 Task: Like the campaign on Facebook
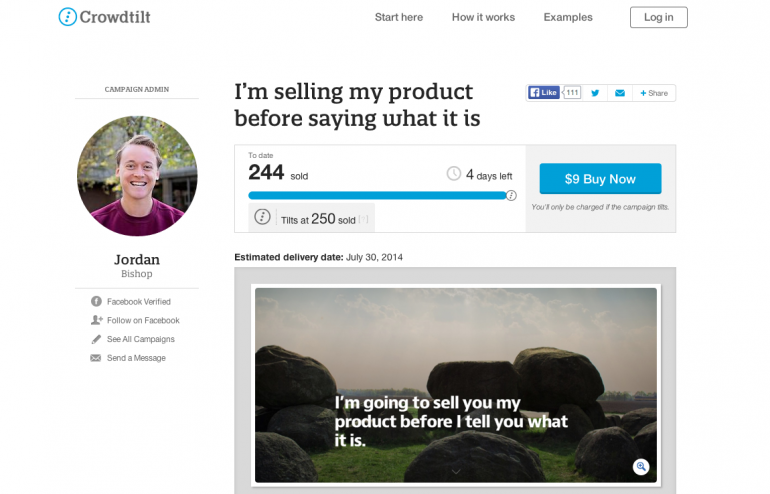pos(544,93)
